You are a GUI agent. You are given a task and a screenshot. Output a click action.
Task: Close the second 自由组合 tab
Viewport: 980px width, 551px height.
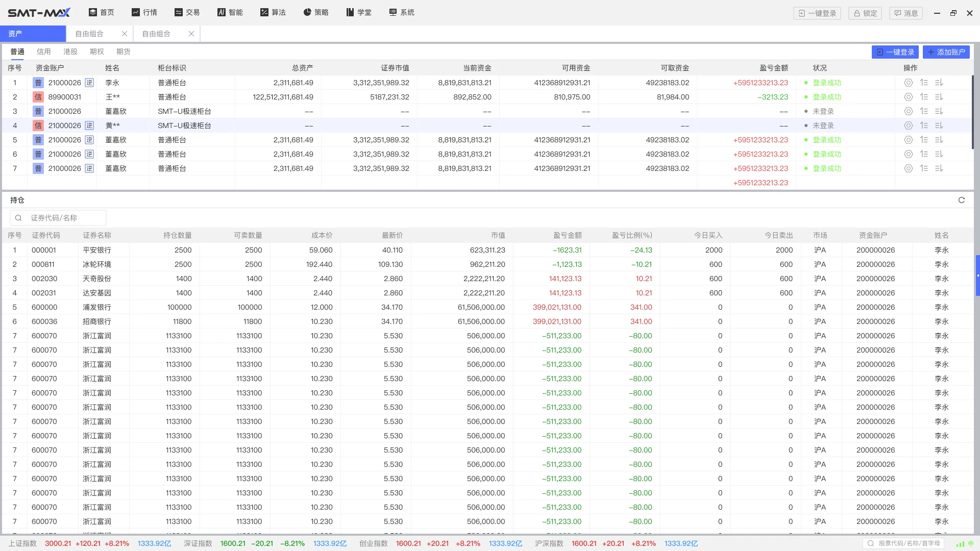tap(191, 34)
